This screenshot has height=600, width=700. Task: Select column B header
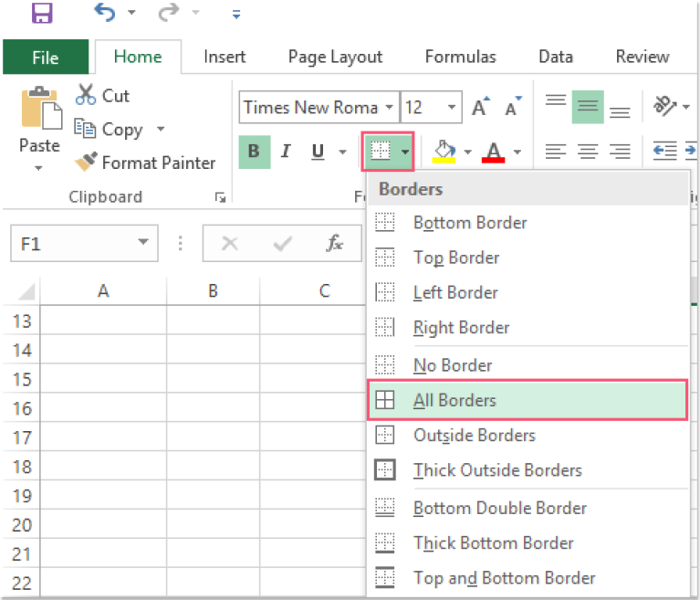click(x=213, y=290)
